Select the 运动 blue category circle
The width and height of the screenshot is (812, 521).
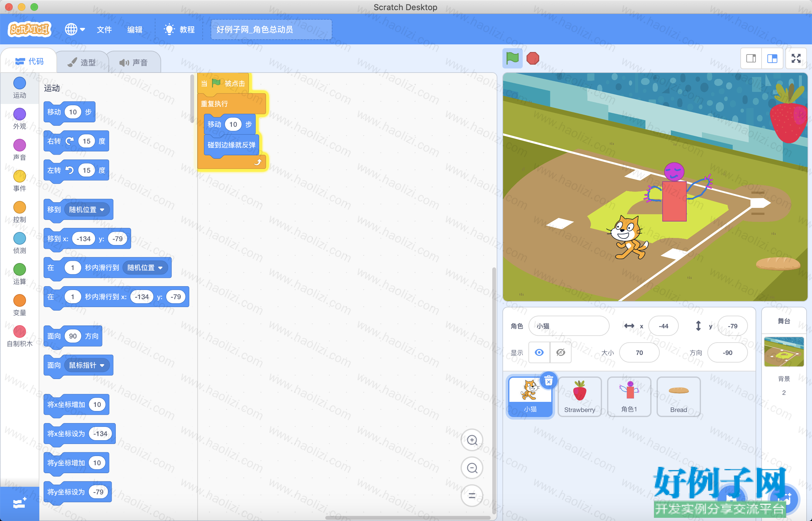19,83
